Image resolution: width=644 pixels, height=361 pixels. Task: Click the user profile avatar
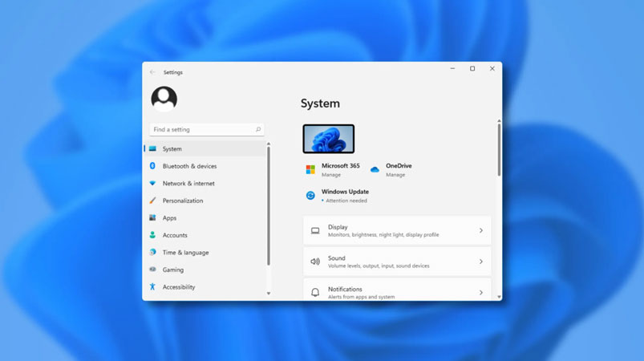tap(164, 99)
